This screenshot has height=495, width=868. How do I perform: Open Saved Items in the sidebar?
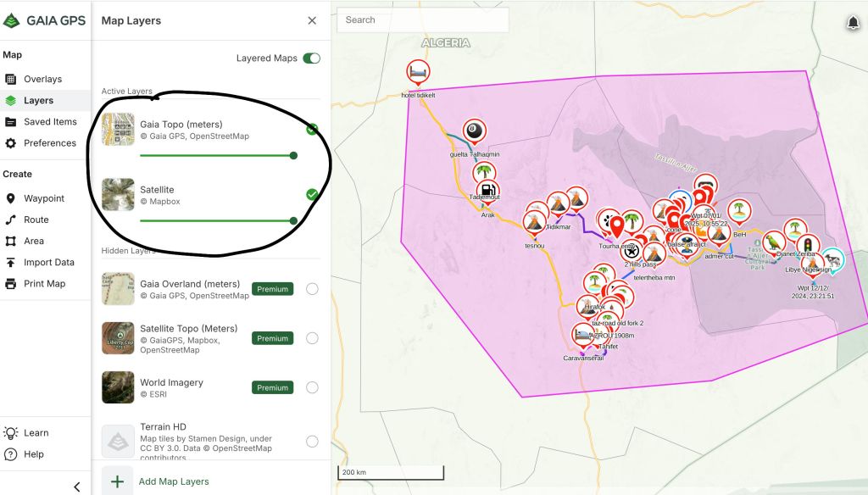click(x=50, y=122)
